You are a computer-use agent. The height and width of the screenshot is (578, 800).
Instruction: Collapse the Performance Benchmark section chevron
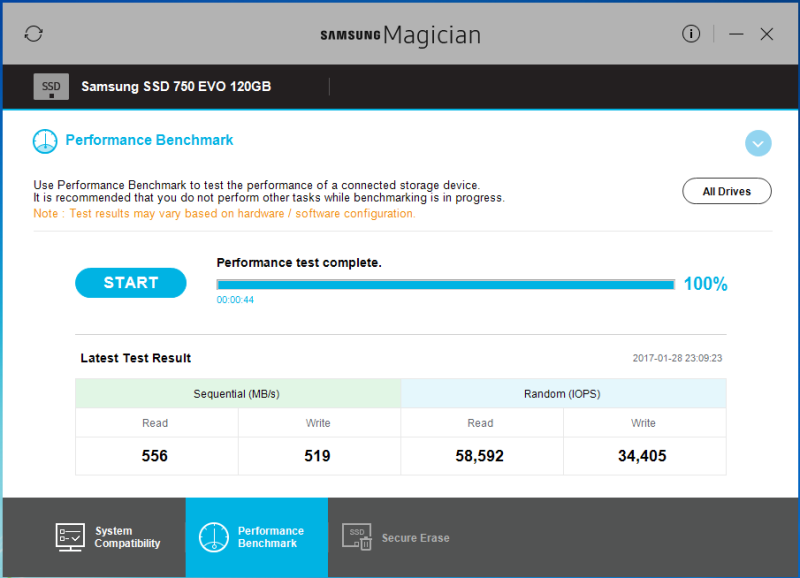pos(758,143)
